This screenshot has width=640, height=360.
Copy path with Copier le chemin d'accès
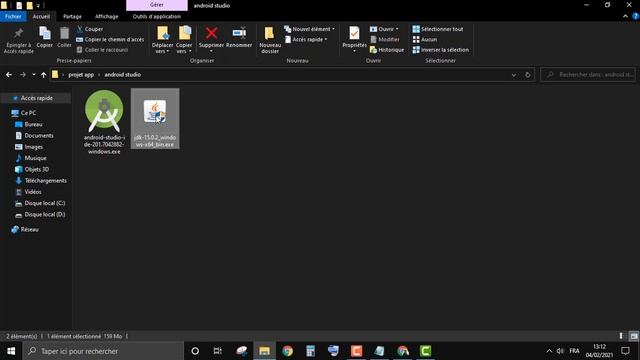[110, 40]
